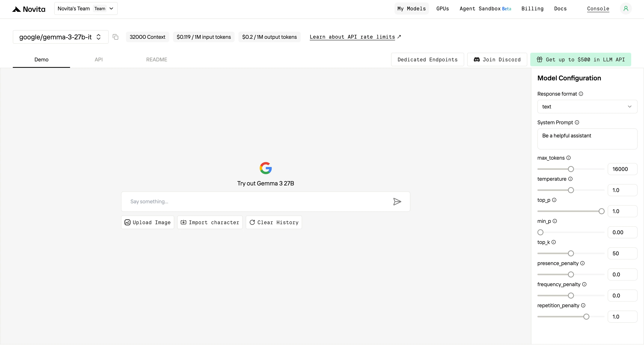Open the Docs page
Viewport: 644px width, 346px height.
point(560,9)
